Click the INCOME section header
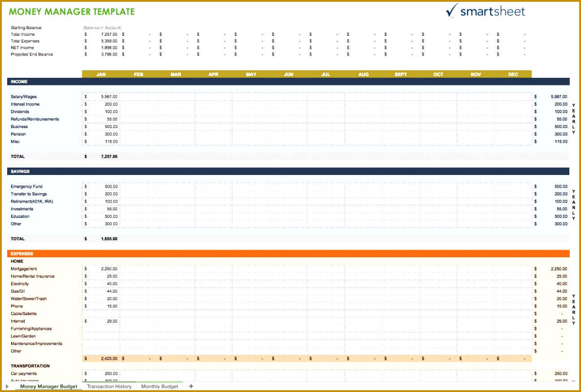The height and width of the screenshot is (392, 581). click(x=288, y=81)
